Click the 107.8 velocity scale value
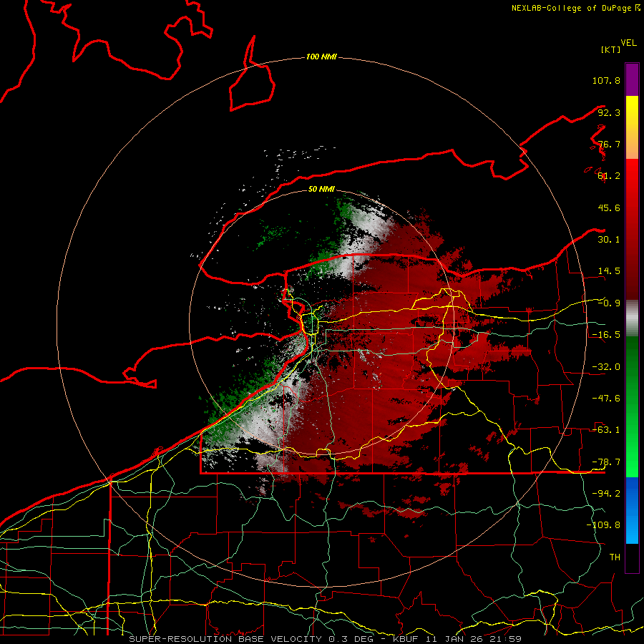The image size is (644, 644). [606, 80]
